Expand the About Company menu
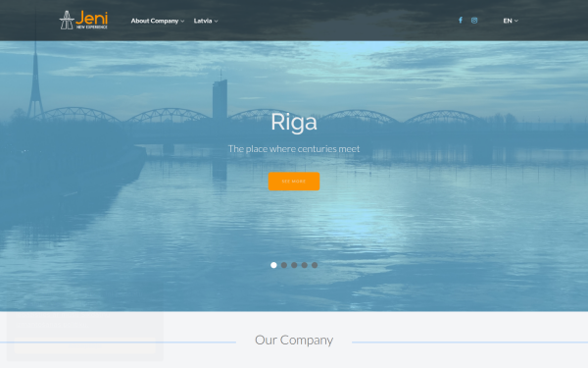The height and width of the screenshot is (368, 588). pos(158,21)
